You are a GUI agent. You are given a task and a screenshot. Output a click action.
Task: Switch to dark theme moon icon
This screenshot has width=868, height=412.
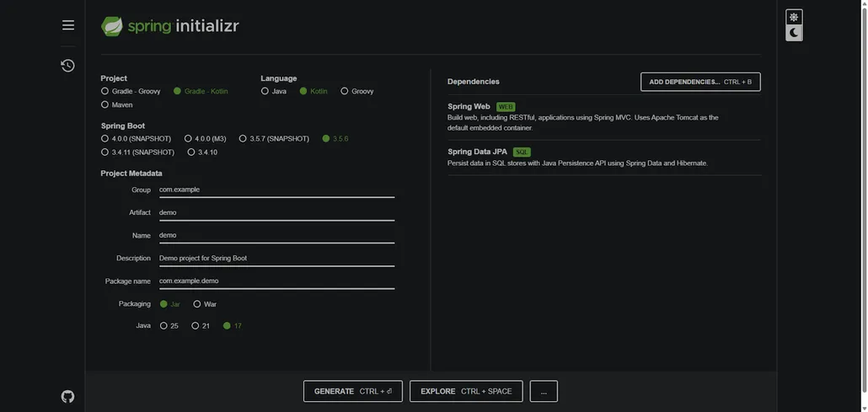click(x=793, y=33)
